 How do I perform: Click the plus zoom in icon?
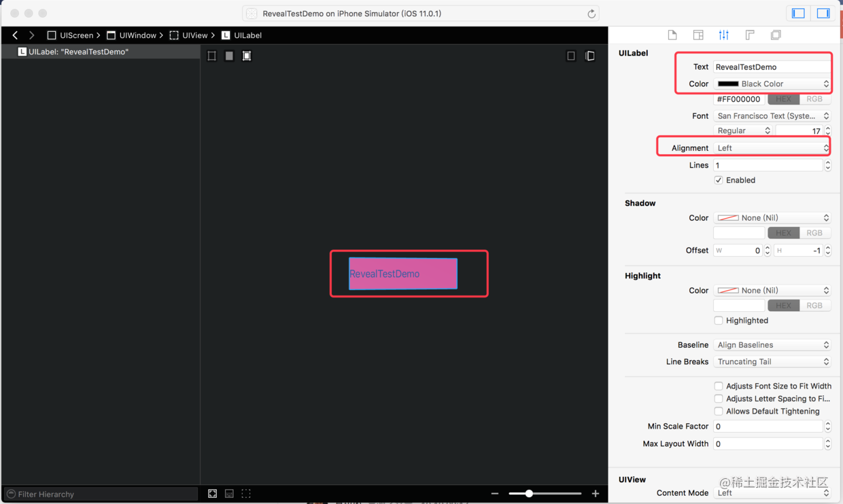coord(596,494)
